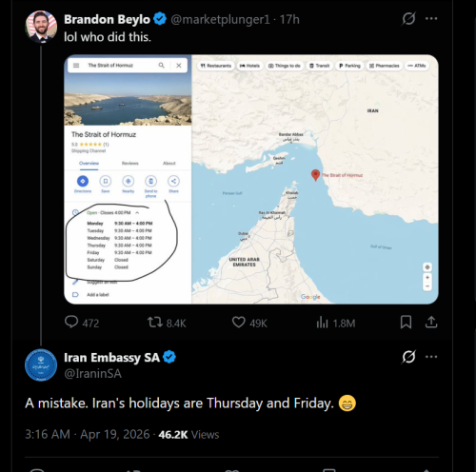Open Grok icon on Iran Embassy SA tweet
This screenshot has width=476, height=472.
pyautogui.click(x=408, y=357)
